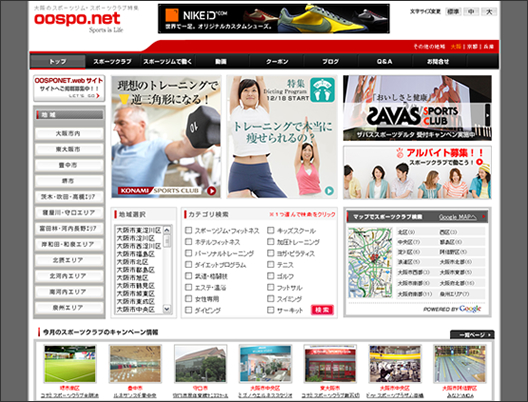Viewport: 528px width, 402px height.
Task: Click the Powered by Google logo
Action: (x=452, y=309)
